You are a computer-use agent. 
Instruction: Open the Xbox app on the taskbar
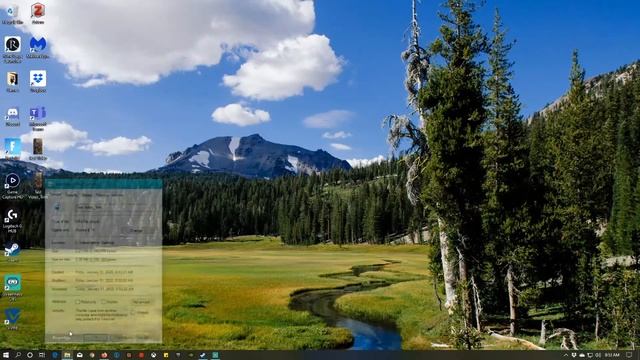[153, 355]
